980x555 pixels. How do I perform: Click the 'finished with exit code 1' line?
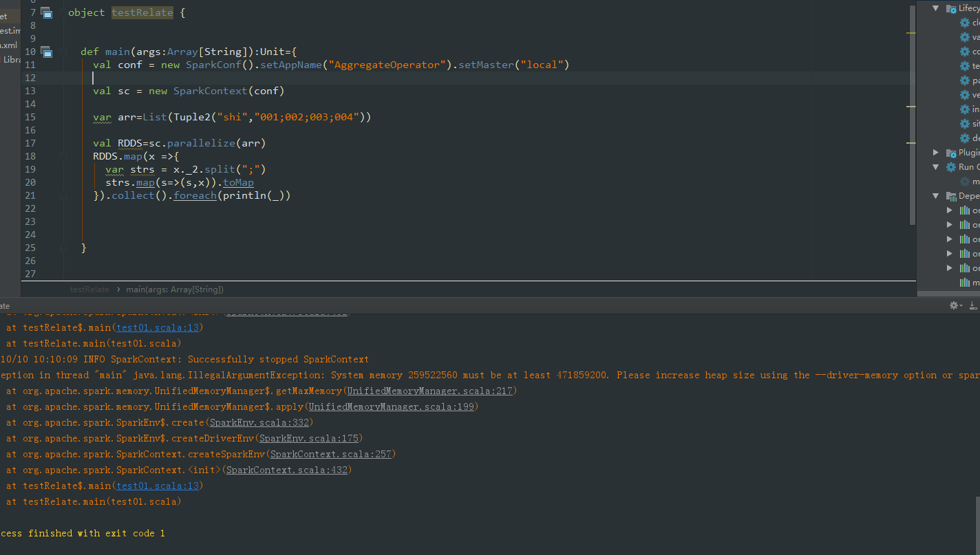coord(83,533)
